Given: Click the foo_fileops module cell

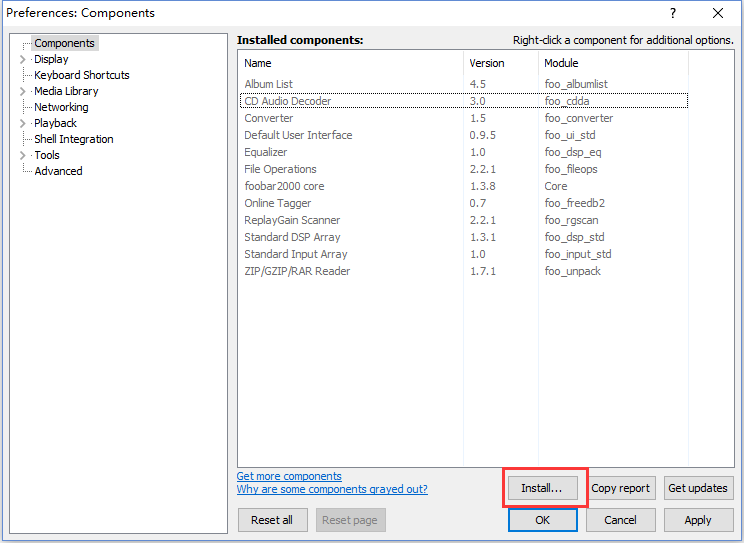Looking at the screenshot, I should (571, 169).
